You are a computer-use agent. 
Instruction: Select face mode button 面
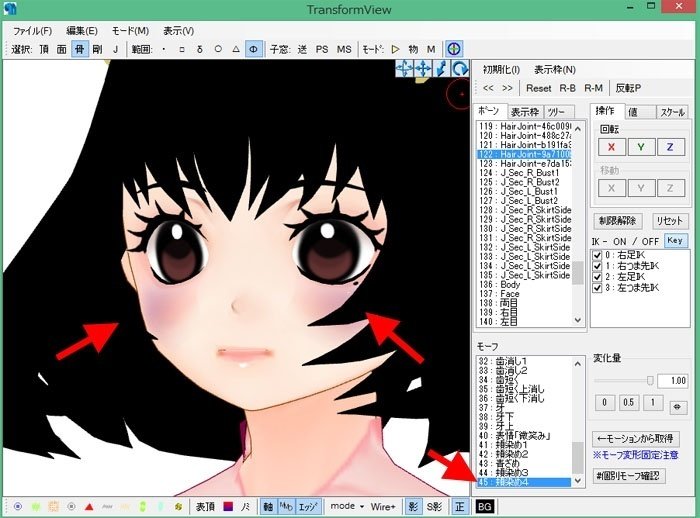tap(62, 49)
